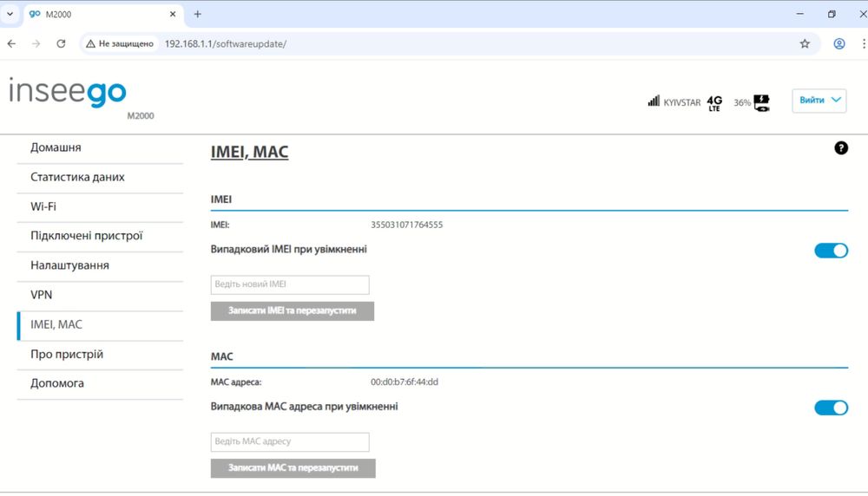The height and width of the screenshot is (496, 868).
Task: Expand the Вийти dropdown
Action: click(x=819, y=101)
